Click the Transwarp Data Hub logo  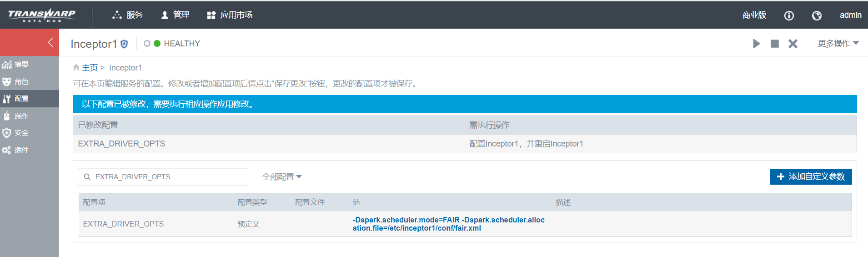[42, 15]
